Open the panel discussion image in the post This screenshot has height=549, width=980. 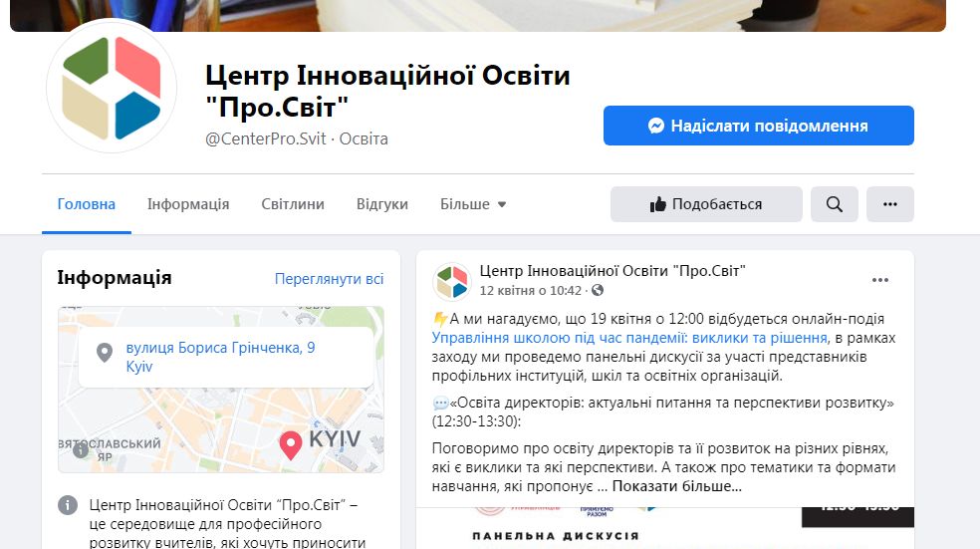click(x=665, y=528)
